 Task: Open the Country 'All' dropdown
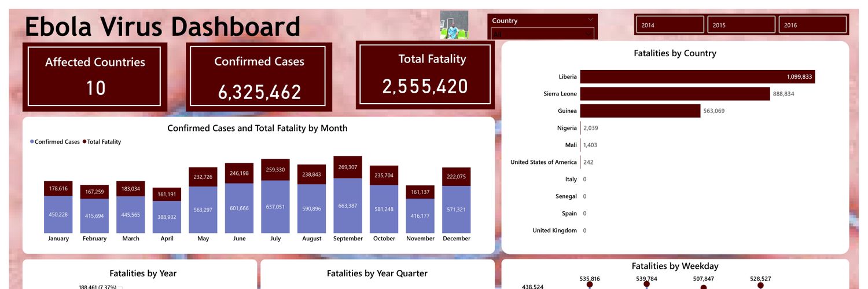[x=542, y=35]
